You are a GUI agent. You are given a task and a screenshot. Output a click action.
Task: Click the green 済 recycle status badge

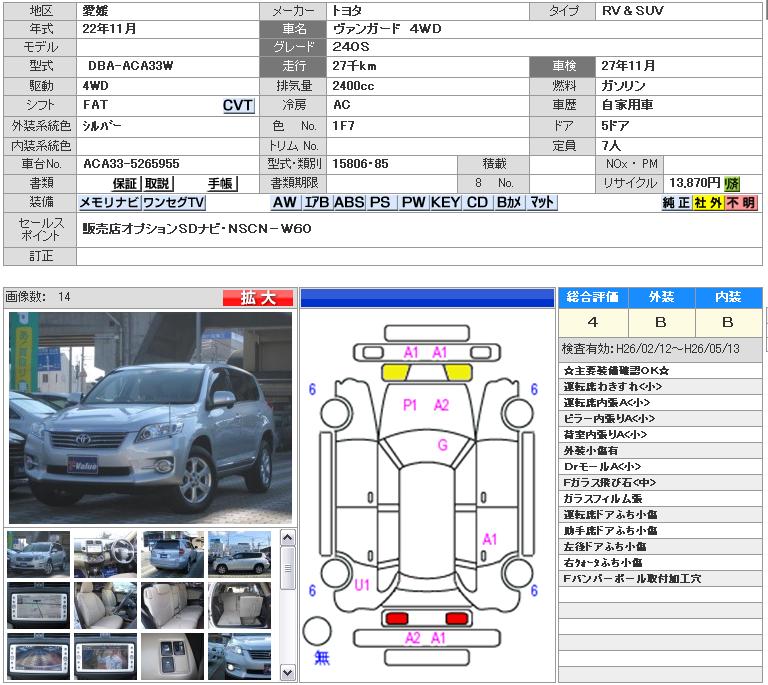click(733, 183)
